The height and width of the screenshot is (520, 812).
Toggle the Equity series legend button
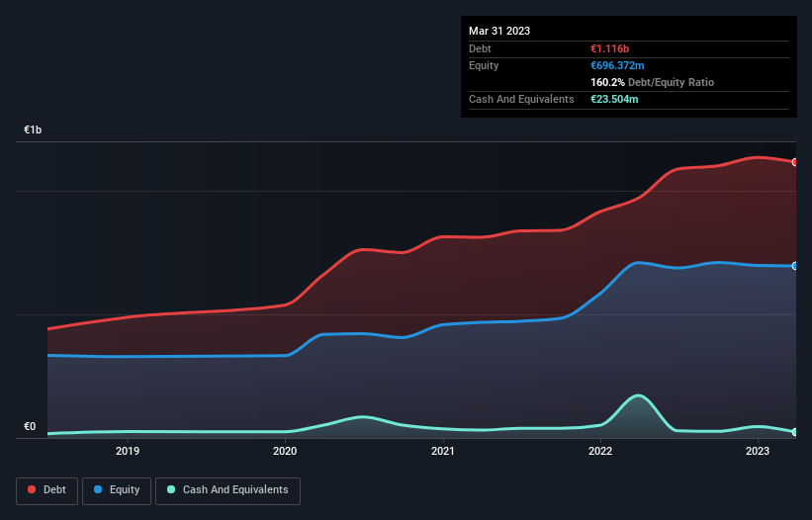[x=117, y=490]
